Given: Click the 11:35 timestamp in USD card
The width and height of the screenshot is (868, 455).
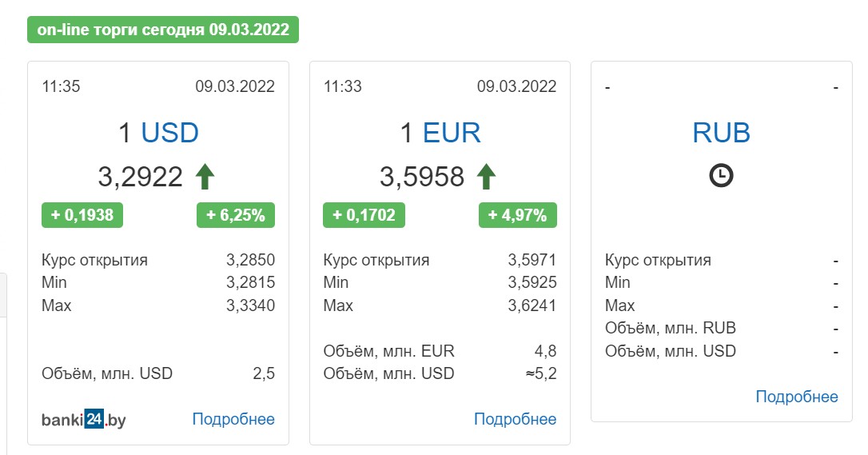Looking at the screenshot, I should 61,86.
